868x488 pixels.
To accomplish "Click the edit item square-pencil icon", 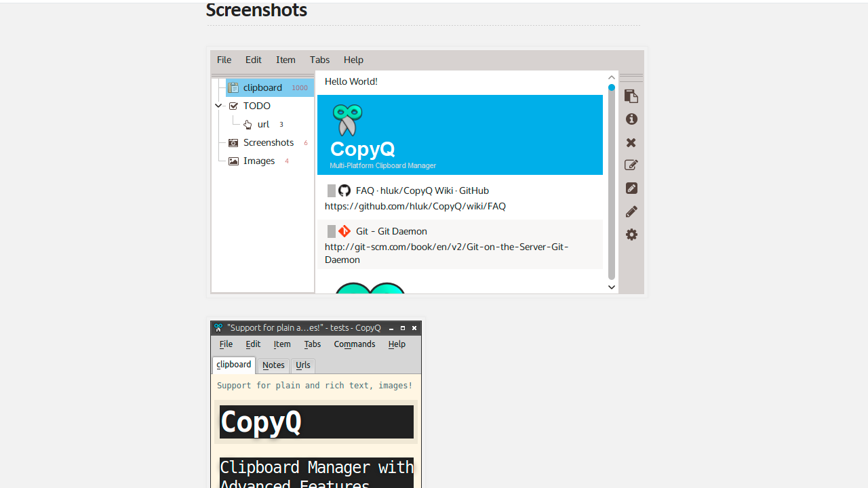I will (x=631, y=165).
